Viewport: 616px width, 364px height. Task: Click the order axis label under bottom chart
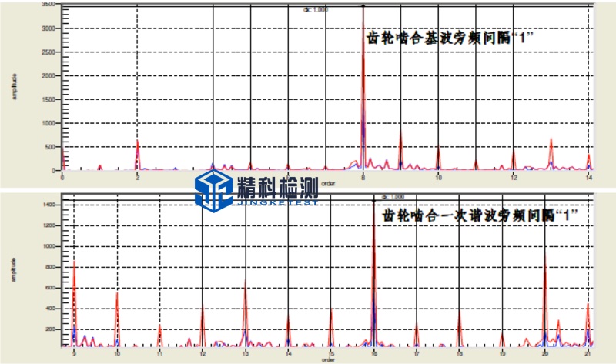(x=329, y=360)
